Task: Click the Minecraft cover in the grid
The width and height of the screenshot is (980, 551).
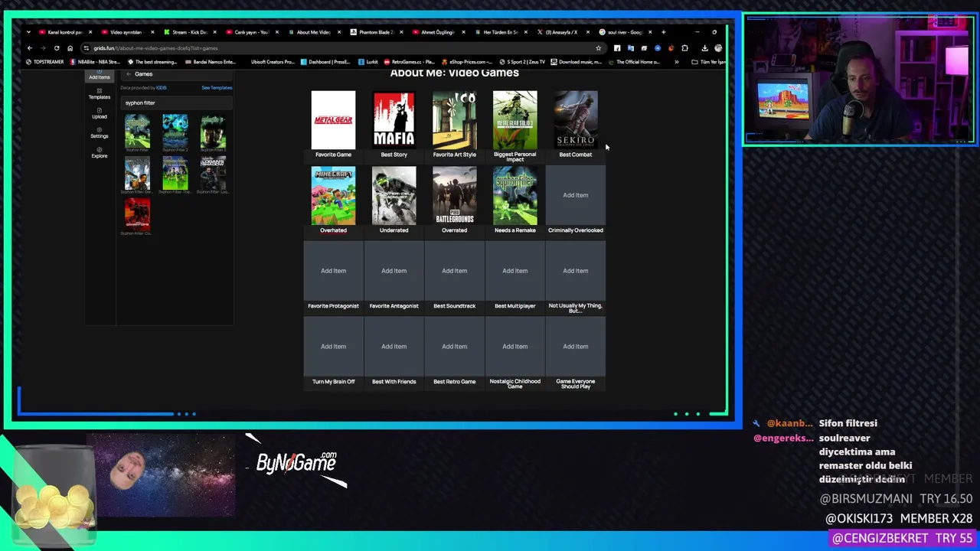Action: tap(333, 195)
